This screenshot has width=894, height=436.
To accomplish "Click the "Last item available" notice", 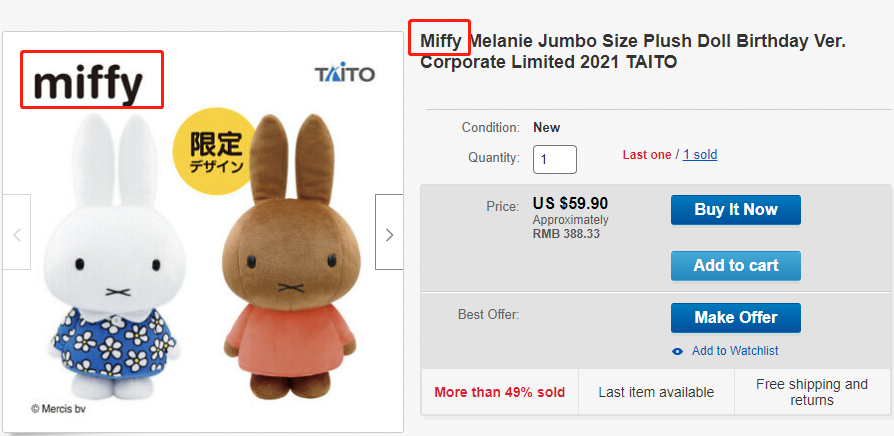I will (x=656, y=392).
